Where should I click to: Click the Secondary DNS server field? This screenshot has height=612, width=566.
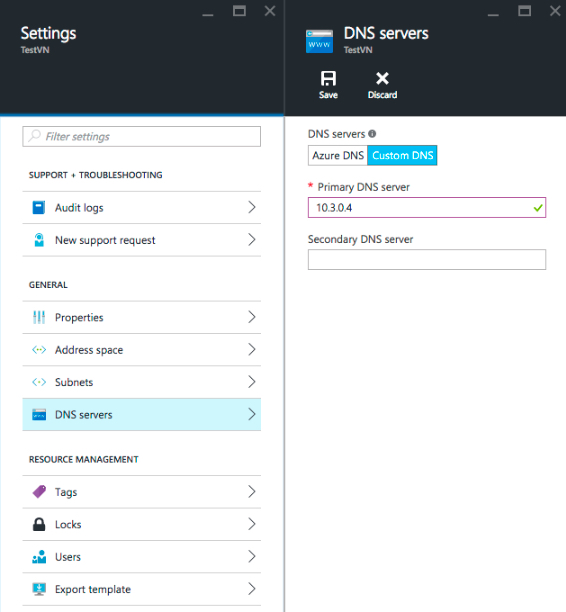coord(427,260)
